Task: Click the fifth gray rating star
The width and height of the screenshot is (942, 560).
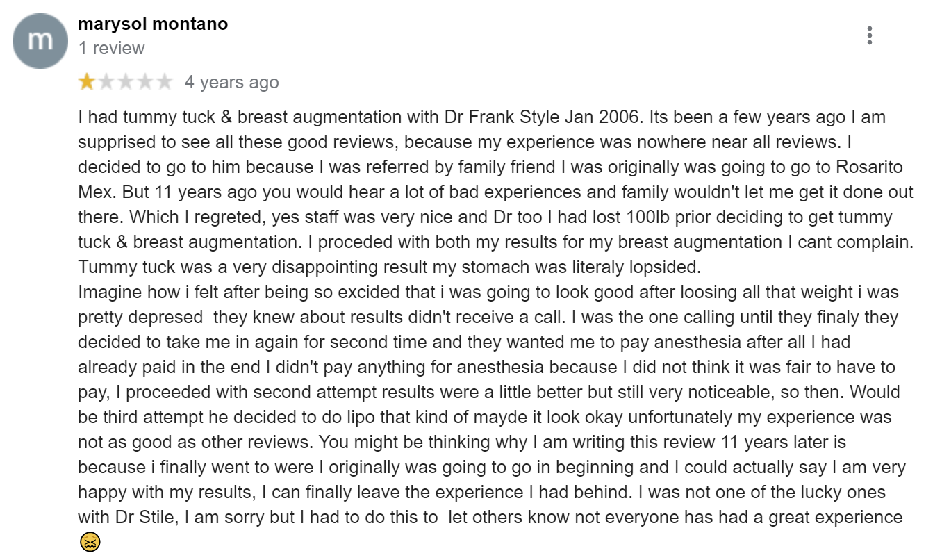Action: [165, 83]
